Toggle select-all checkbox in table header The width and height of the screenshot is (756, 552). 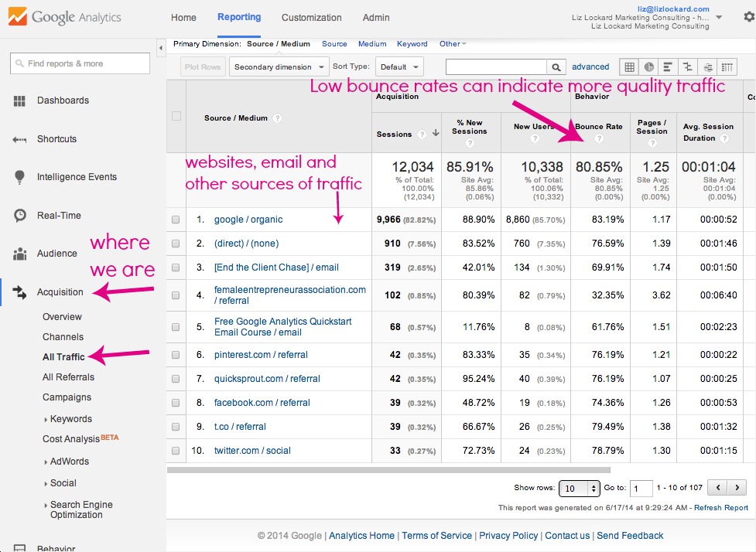click(176, 116)
